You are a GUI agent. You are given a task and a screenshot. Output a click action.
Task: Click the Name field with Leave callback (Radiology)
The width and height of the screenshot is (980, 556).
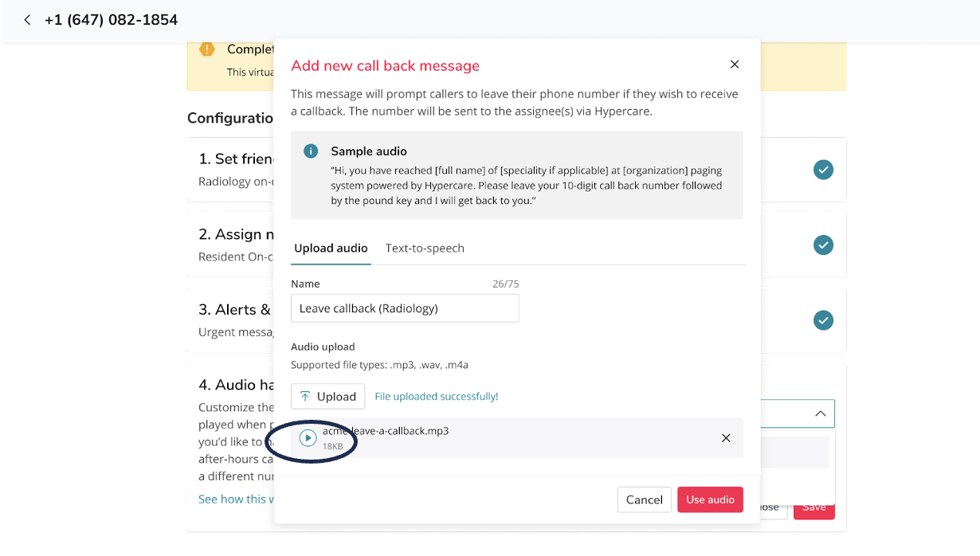point(405,308)
